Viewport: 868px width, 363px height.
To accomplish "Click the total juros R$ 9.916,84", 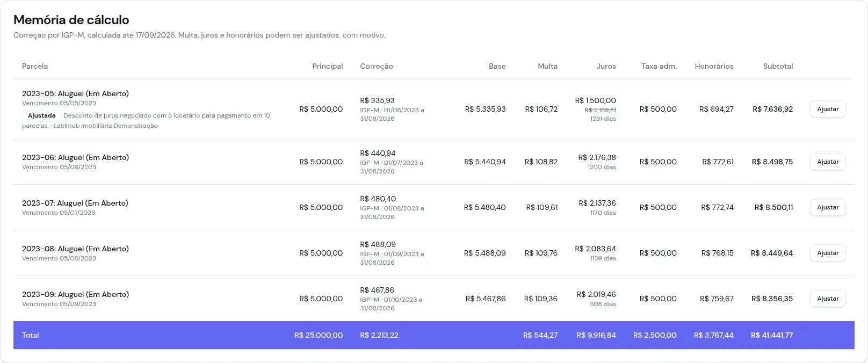I will [596, 335].
